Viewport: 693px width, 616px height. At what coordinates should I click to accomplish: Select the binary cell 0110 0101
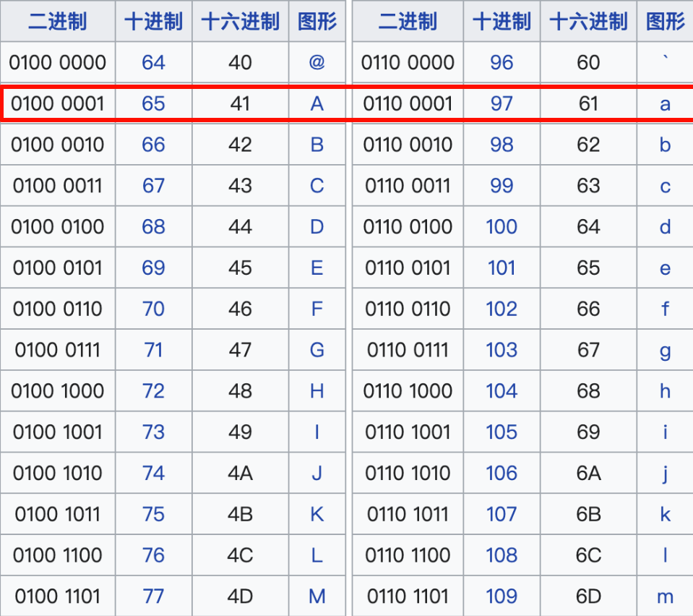click(x=408, y=268)
